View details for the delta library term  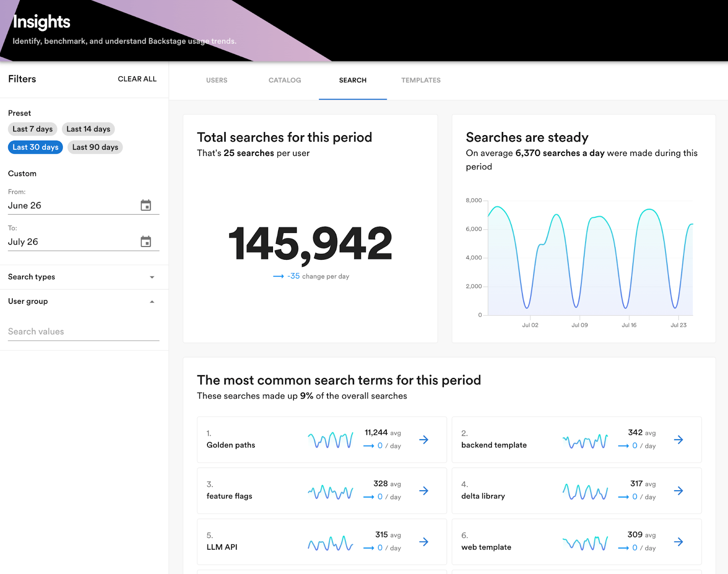pos(678,491)
